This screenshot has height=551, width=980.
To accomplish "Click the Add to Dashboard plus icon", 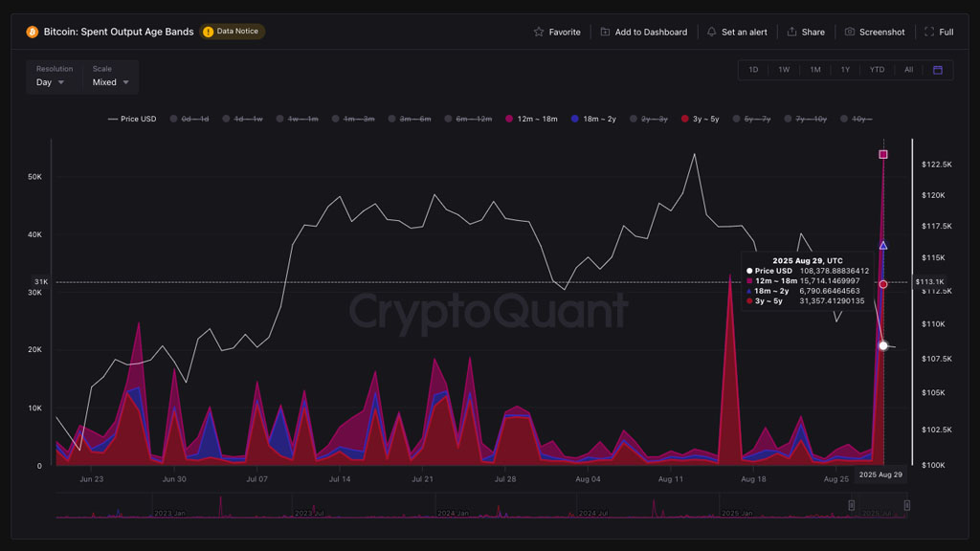I will click(x=605, y=32).
